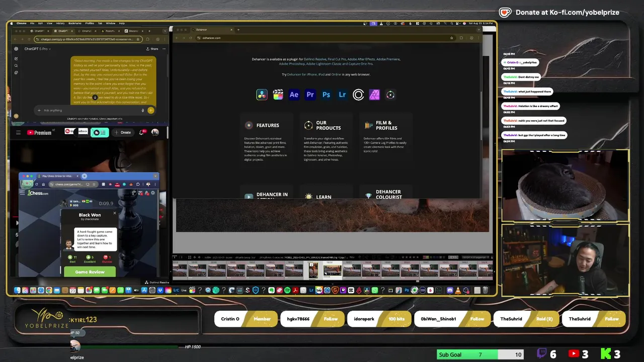Open the DEHANCER IN ACTION card

click(x=267, y=192)
